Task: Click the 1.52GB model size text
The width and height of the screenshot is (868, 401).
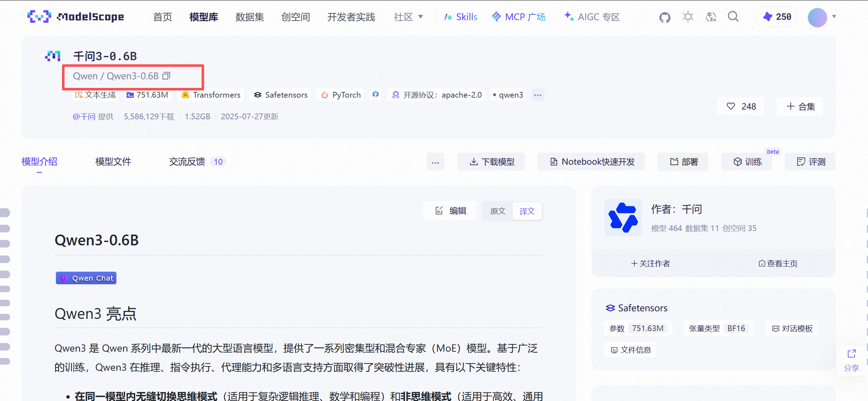Action: 198,117
